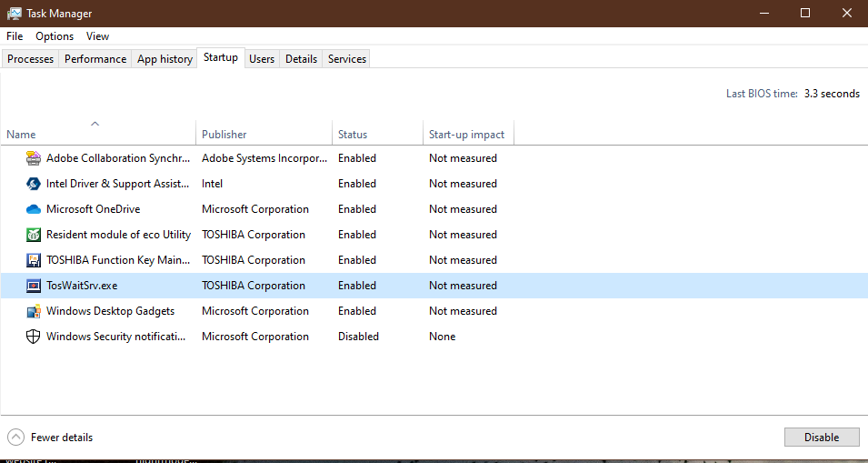Click the Windows Security shield icon

coord(34,337)
